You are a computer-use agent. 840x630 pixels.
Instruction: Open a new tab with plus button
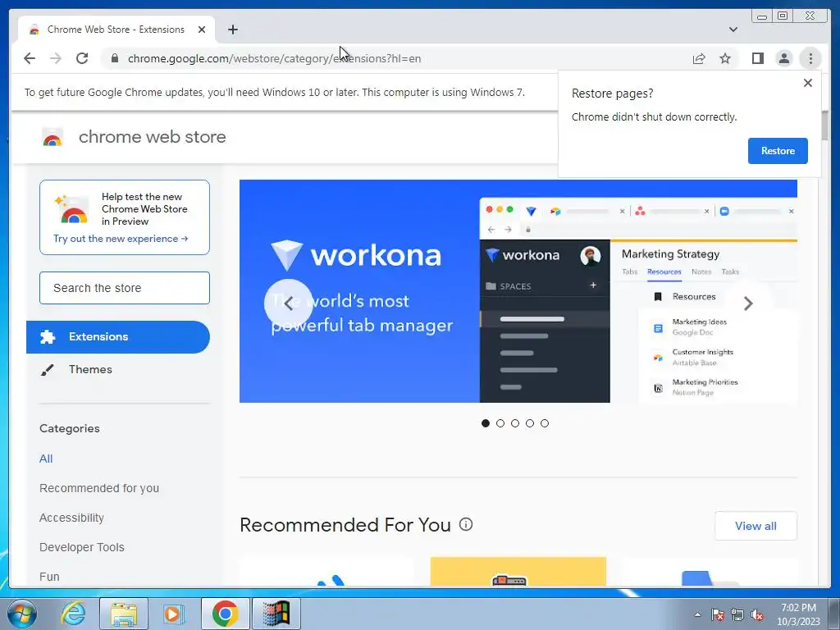[x=232, y=30]
